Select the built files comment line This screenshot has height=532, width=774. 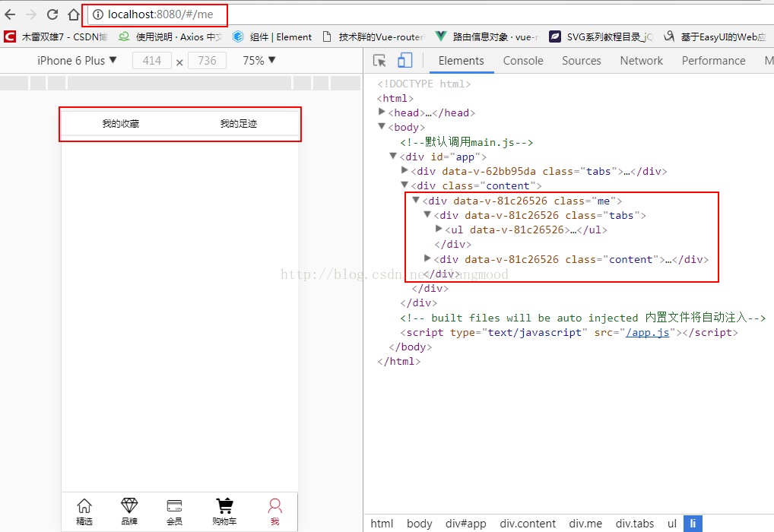tap(583, 318)
